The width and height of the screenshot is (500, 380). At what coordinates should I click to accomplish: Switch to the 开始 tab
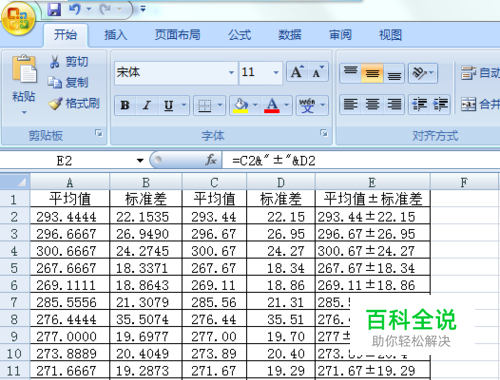(x=65, y=35)
